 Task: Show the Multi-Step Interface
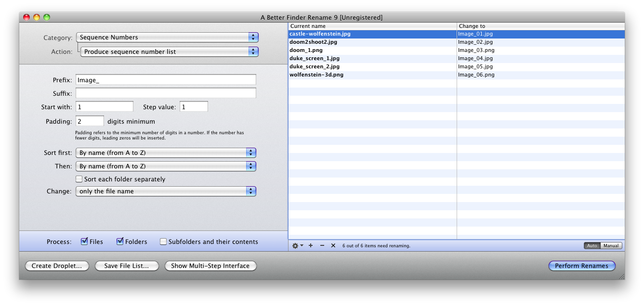tap(210, 266)
